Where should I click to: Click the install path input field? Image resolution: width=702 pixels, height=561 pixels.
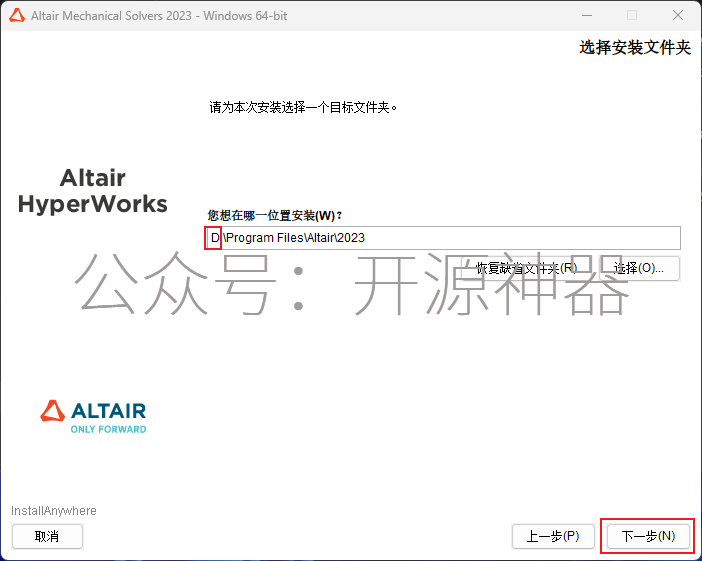443,238
